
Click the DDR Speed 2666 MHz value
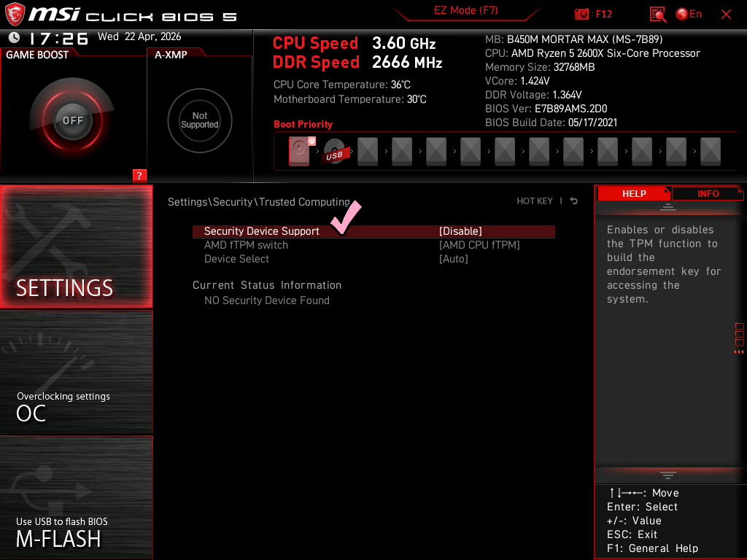pyautogui.click(x=407, y=62)
